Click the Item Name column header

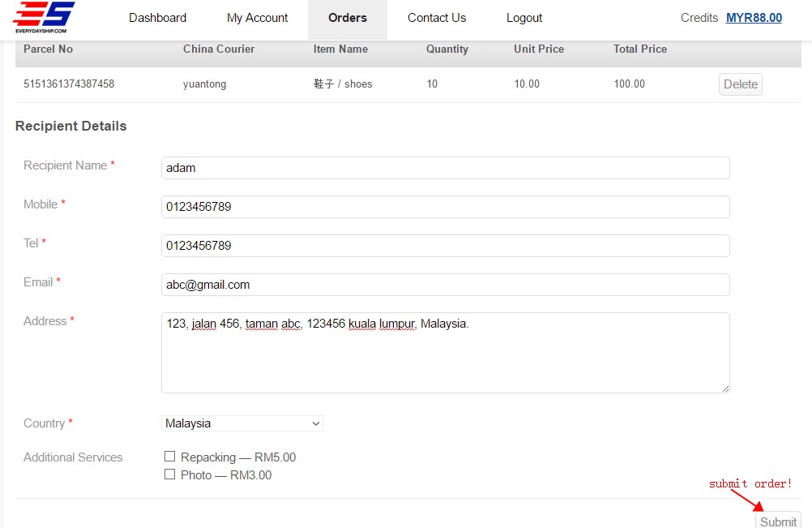(x=340, y=49)
